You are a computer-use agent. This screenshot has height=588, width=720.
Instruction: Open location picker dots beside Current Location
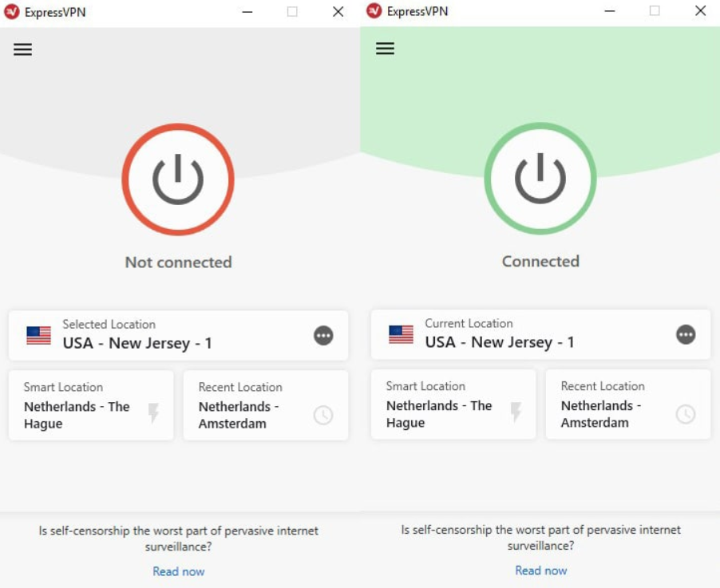tap(686, 334)
